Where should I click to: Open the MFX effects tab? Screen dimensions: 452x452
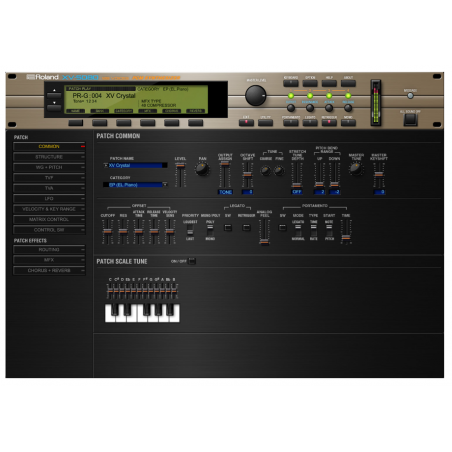(x=49, y=260)
